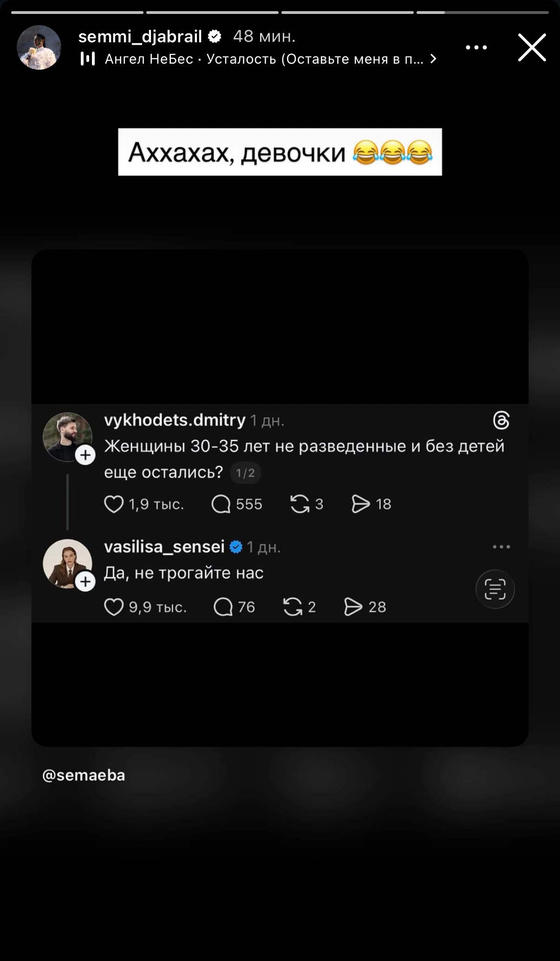Screen dimensions: 560x961
Task: Like the vasilisa_sensei reply
Action: [114, 607]
